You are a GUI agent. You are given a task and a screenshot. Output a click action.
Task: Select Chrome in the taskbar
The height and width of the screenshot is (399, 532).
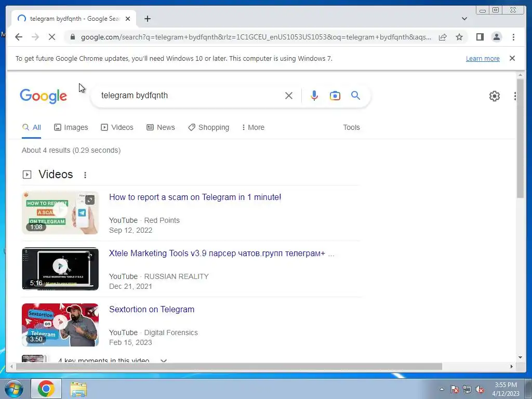coord(46,389)
